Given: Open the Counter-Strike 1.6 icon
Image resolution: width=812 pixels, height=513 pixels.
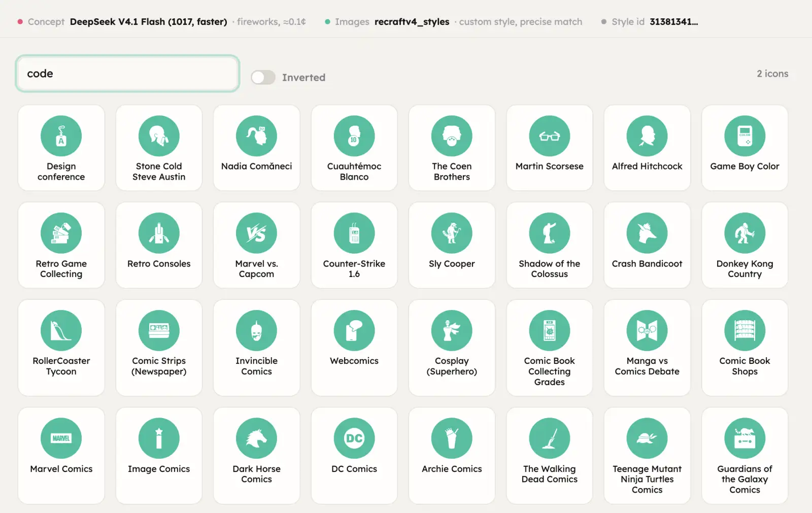Looking at the screenshot, I should [x=354, y=233].
